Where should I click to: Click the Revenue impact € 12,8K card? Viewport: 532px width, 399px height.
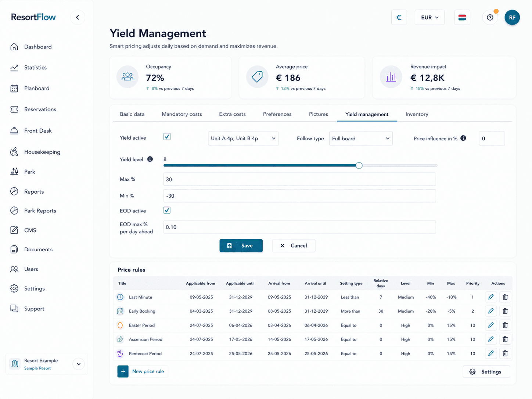(x=444, y=78)
